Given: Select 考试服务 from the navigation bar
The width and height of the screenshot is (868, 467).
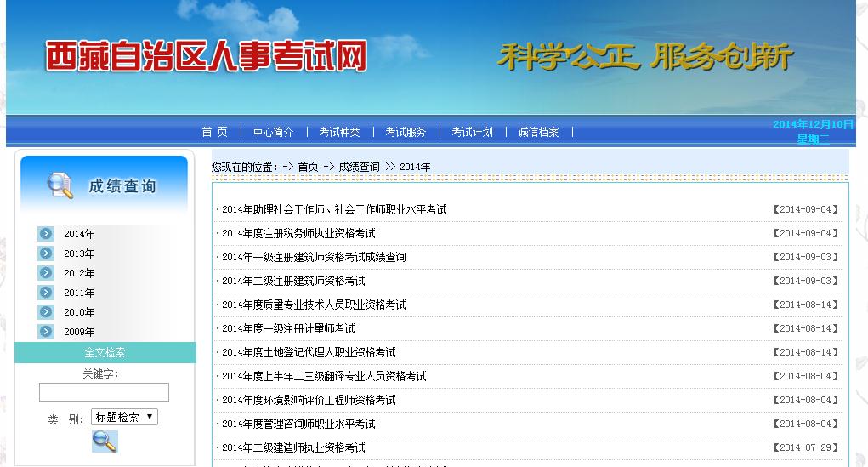Looking at the screenshot, I should (406, 132).
